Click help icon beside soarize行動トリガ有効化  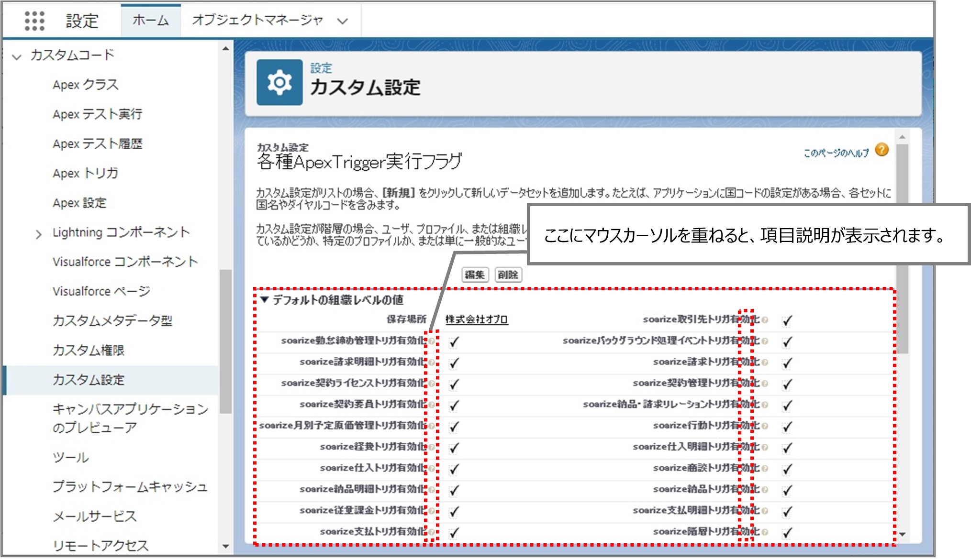tap(765, 426)
